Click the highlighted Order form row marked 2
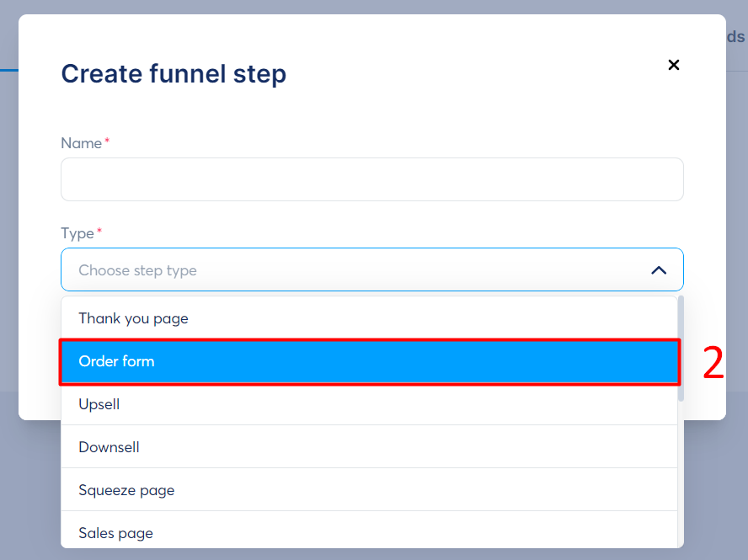This screenshot has height=560, width=748. 371,361
